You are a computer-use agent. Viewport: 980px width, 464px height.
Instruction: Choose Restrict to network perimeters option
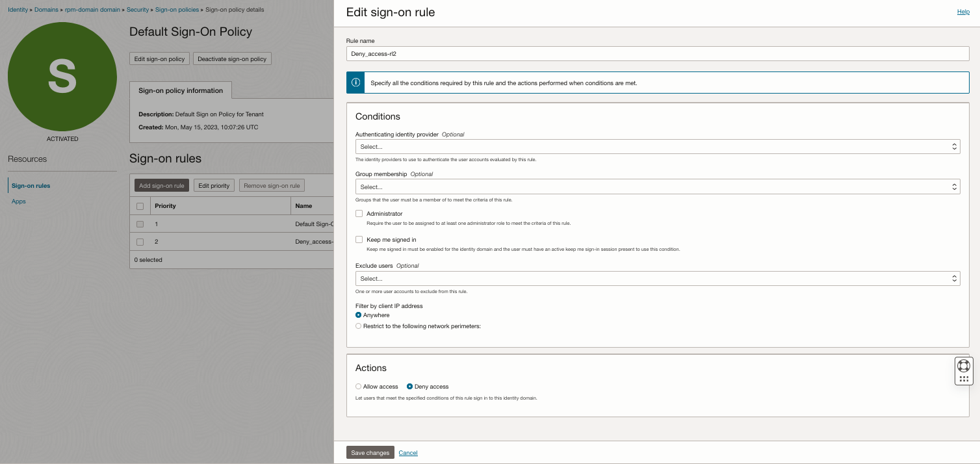(x=358, y=326)
